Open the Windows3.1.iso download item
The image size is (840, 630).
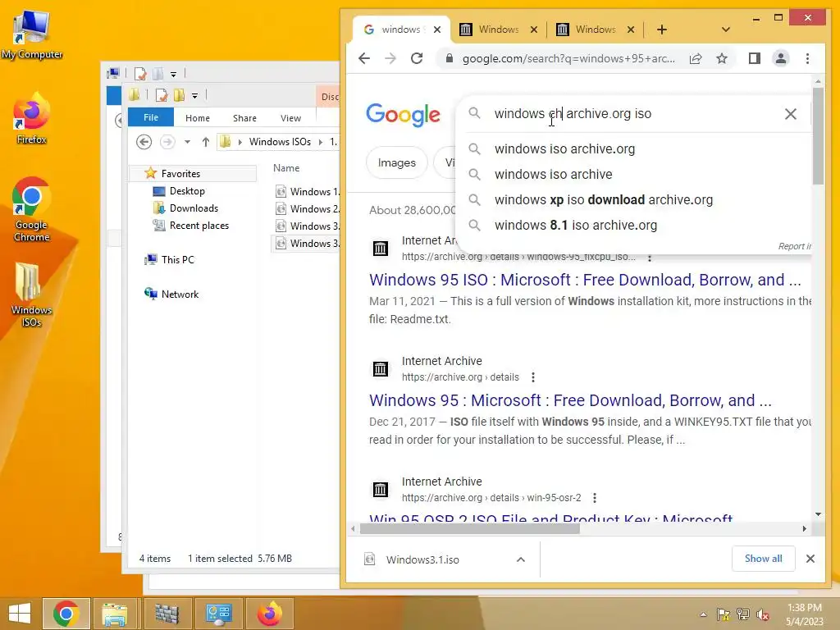point(422,559)
